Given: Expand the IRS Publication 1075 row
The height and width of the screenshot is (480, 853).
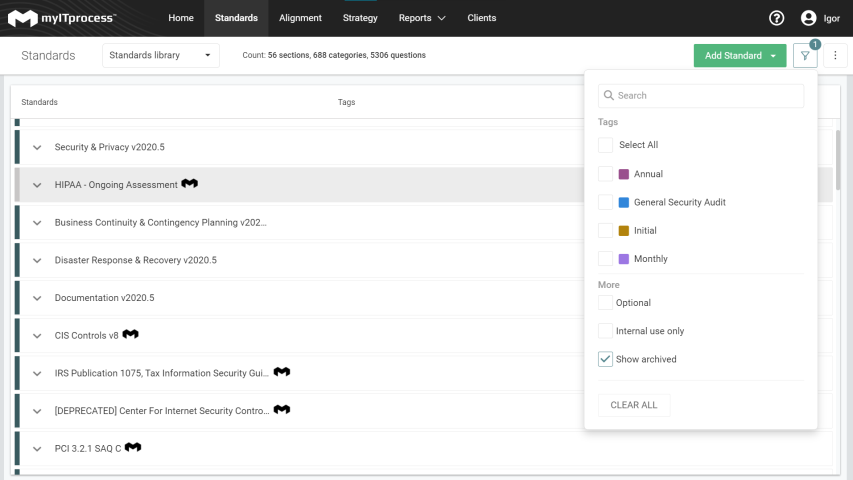Looking at the screenshot, I should tap(37, 373).
